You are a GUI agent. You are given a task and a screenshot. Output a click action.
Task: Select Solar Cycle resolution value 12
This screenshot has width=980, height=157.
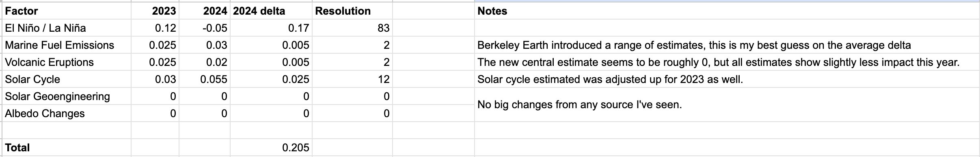pyautogui.click(x=352, y=79)
